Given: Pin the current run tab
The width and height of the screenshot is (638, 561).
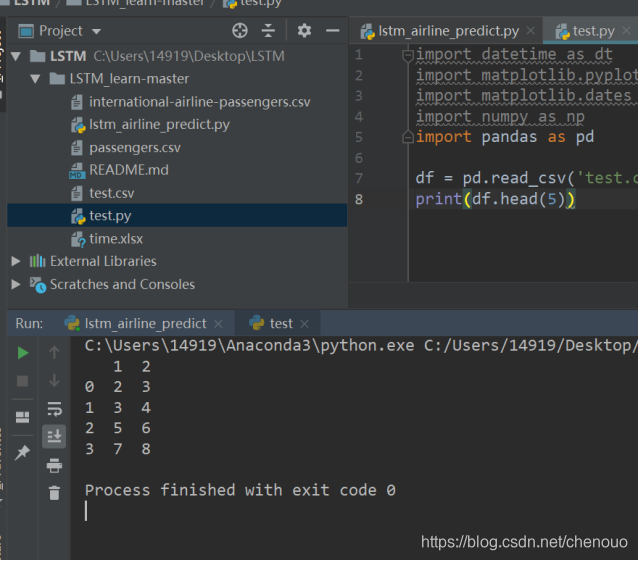Looking at the screenshot, I should (22, 452).
